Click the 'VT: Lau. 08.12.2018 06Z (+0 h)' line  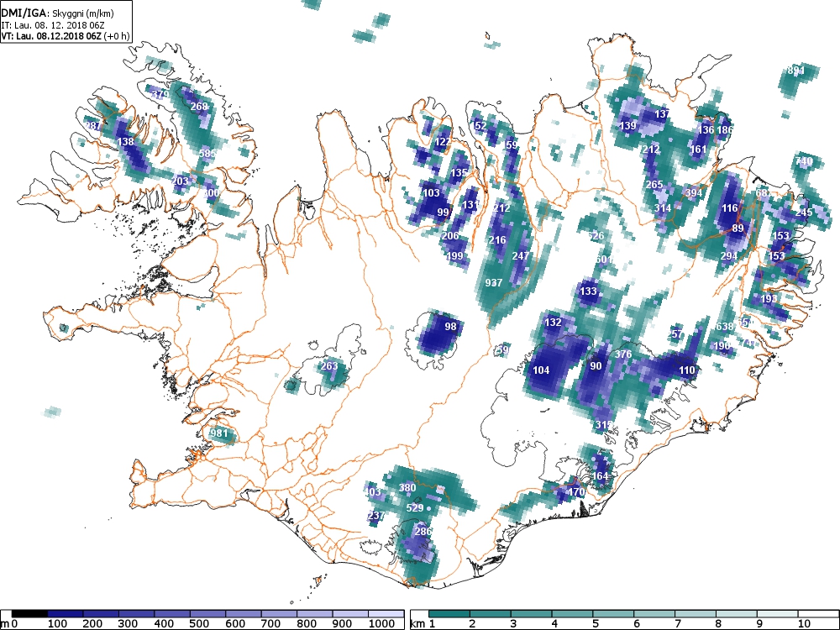coord(66,36)
